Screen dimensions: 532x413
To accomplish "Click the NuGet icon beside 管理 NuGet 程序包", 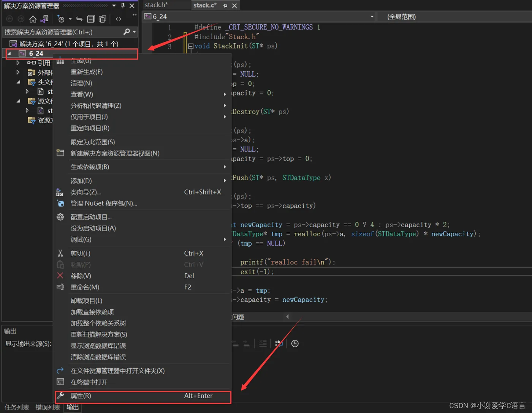I will pyautogui.click(x=60, y=203).
